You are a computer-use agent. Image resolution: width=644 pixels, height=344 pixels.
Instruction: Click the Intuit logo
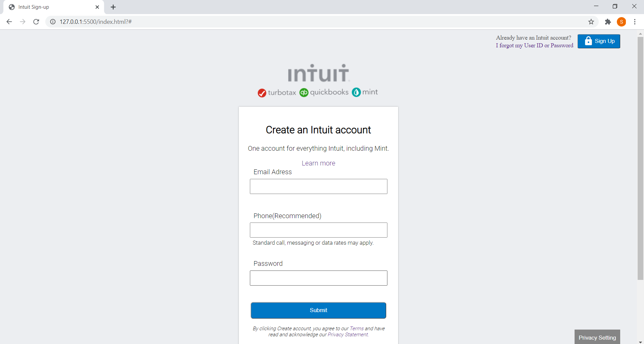click(318, 73)
